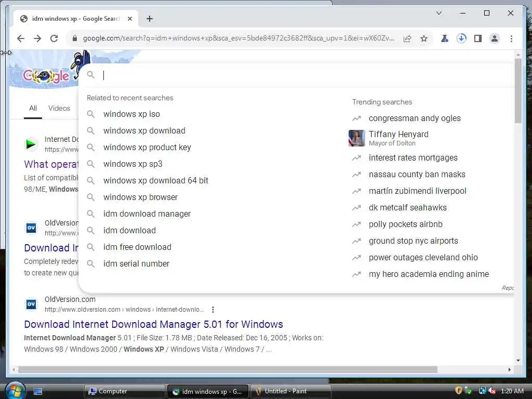Click the muted volume tray icon
The image size is (532, 399).
[492, 391]
